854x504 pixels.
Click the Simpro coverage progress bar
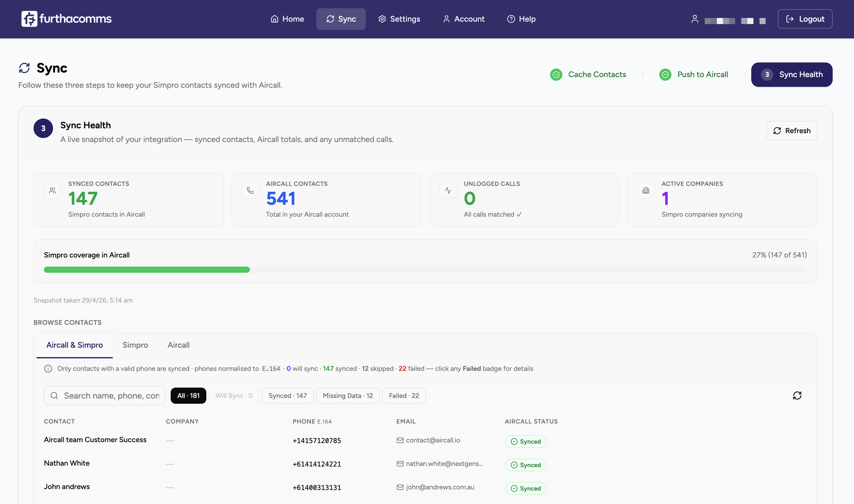425,270
